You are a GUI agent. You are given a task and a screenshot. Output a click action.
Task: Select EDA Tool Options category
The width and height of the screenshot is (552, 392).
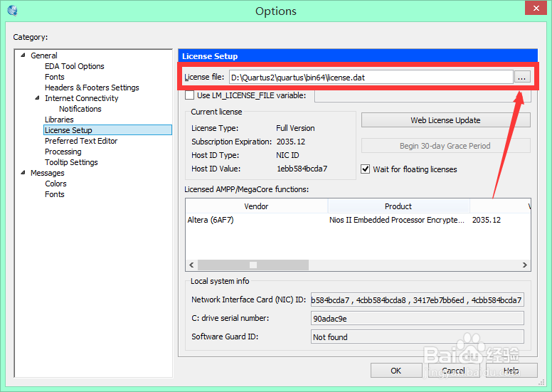(74, 66)
